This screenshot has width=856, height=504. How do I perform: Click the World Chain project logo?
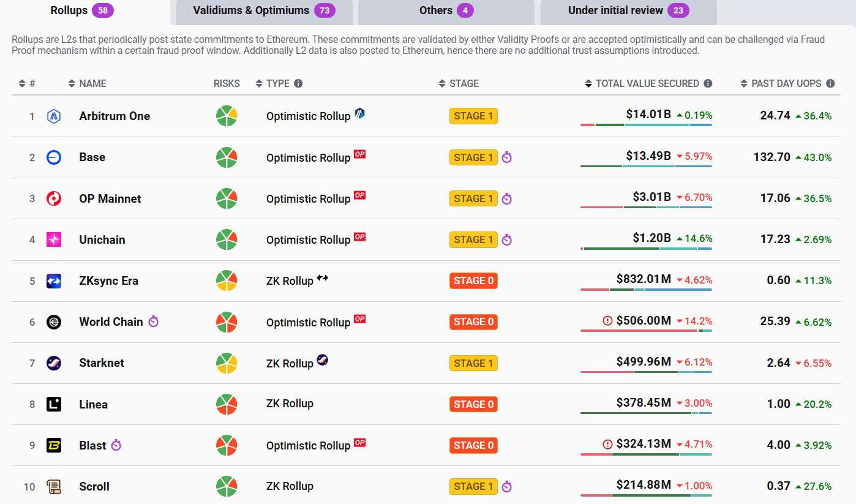coord(54,322)
